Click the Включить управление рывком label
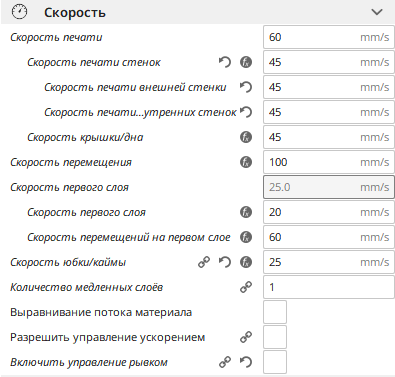Image resolution: width=395 pixels, height=377 pixels. 89,362
